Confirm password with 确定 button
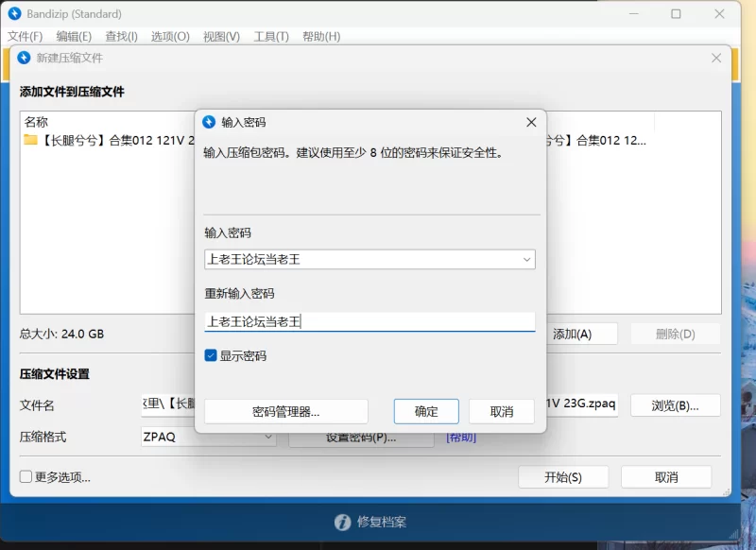The width and height of the screenshot is (756, 550). point(426,412)
